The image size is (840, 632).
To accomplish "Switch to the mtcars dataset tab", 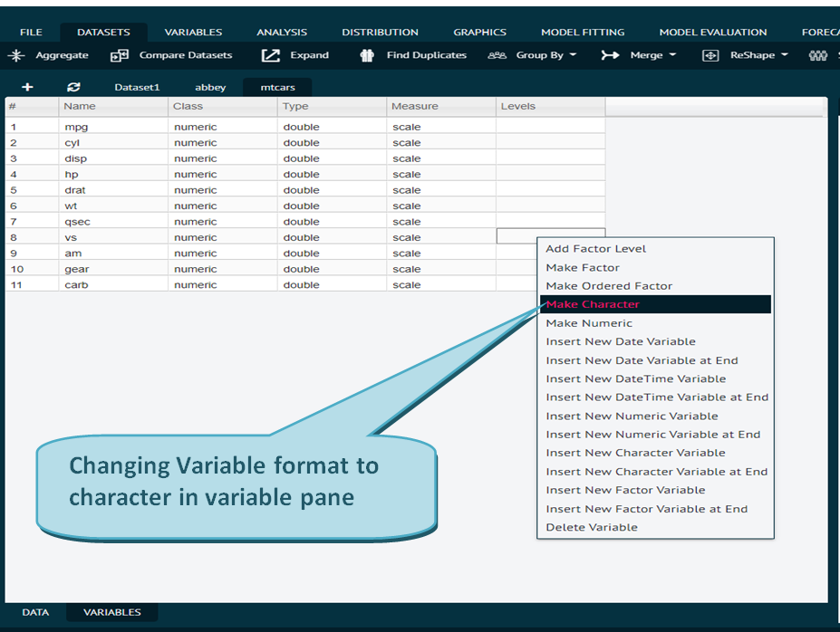I will pyautogui.click(x=276, y=87).
